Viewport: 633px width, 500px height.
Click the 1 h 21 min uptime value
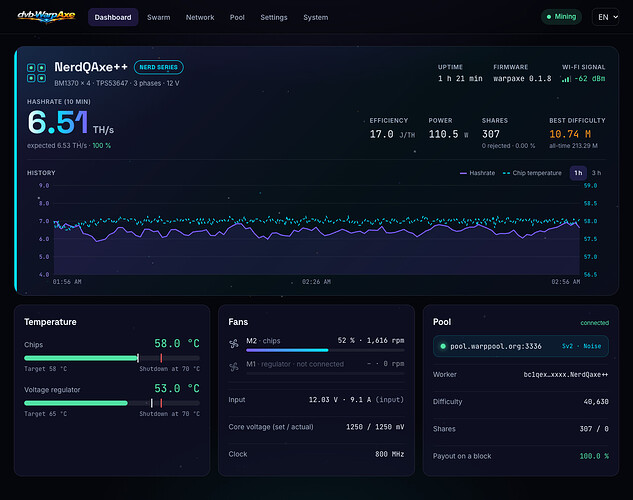(460, 79)
